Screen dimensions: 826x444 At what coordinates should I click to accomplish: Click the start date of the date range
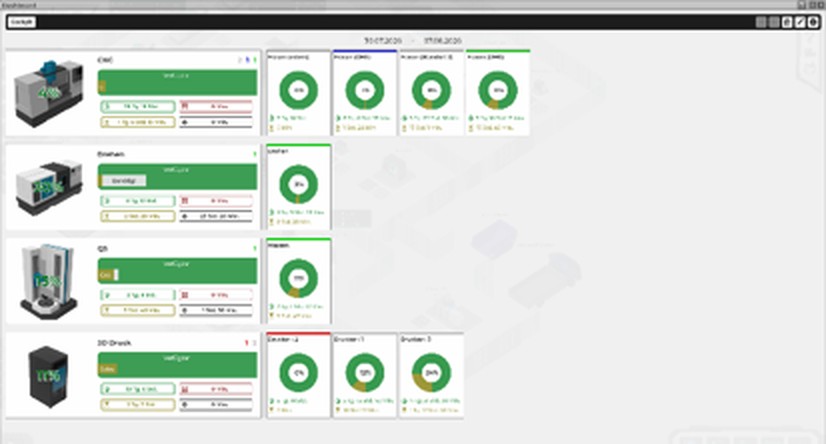(x=383, y=41)
